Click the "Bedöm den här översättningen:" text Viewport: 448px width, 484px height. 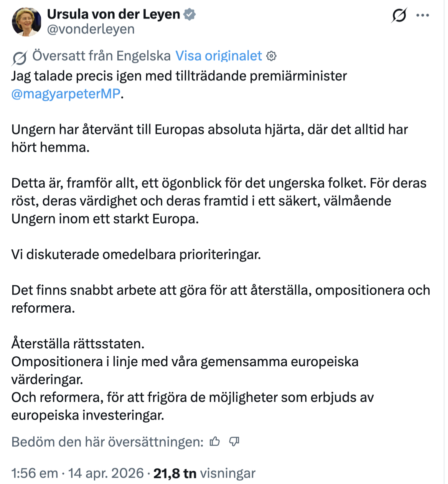click(107, 442)
